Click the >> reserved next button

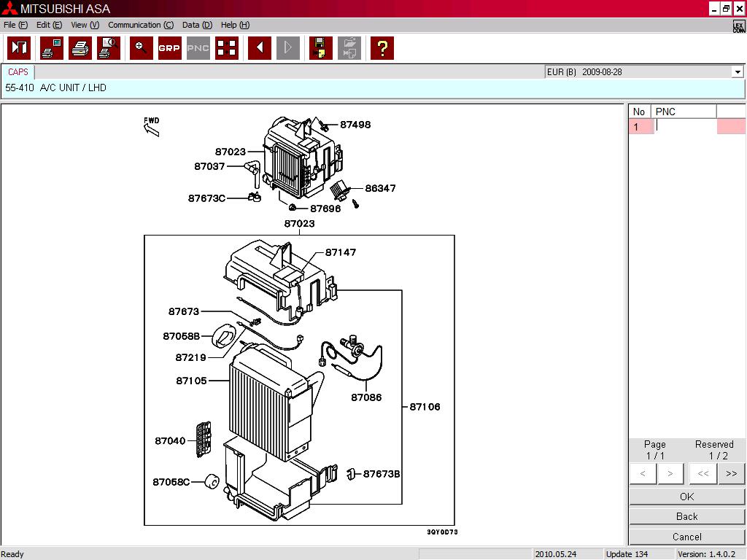tap(731, 473)
